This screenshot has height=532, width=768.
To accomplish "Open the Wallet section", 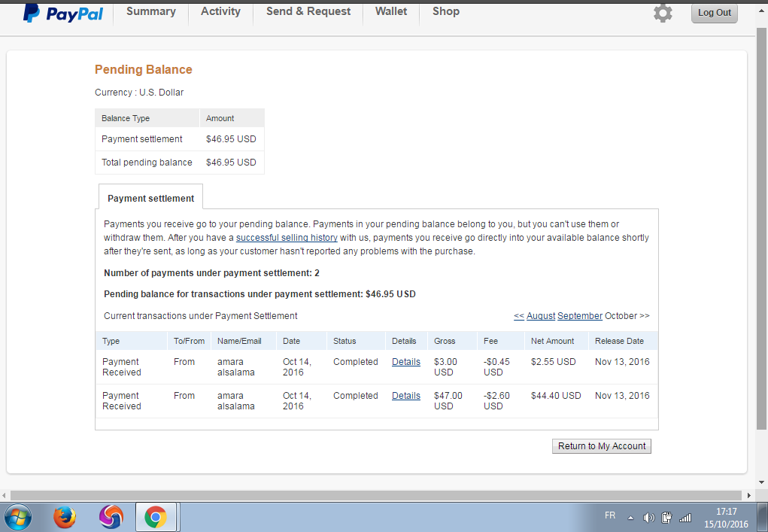I will [391, 11].
